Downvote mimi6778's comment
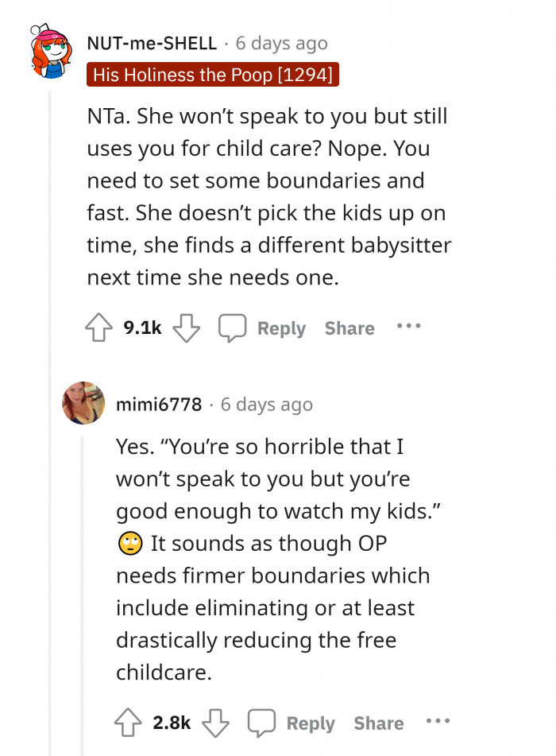 click(215, 723)
